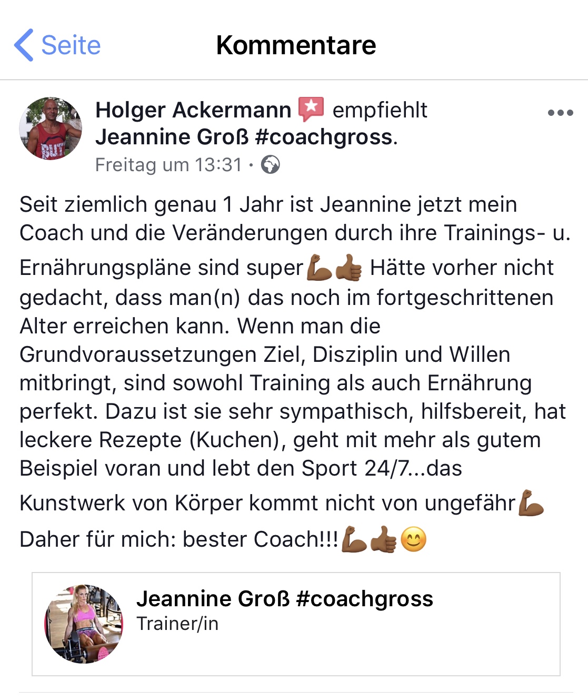Tap the globe public visibility icon
Viewport: 588px width, 700px height.
click(x=271, y=165)
